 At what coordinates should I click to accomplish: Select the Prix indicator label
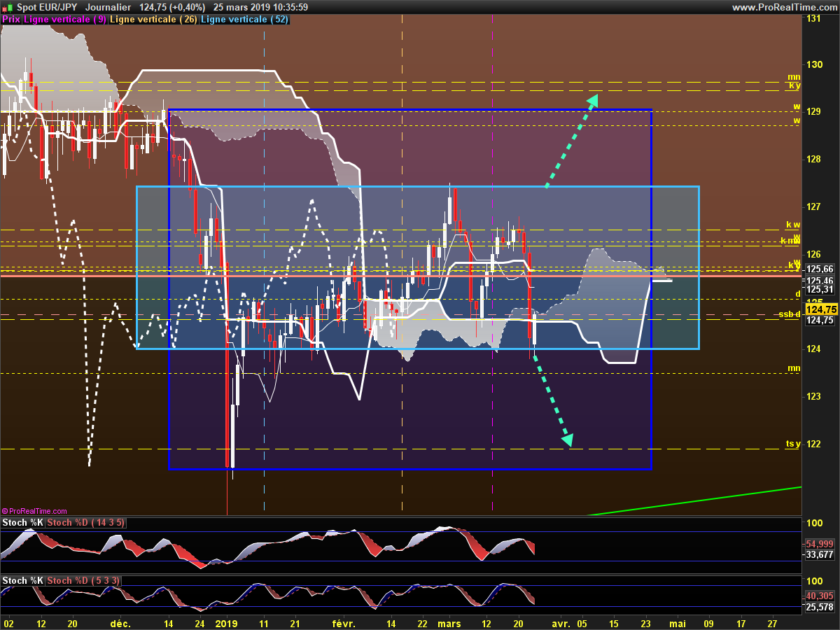11,20
